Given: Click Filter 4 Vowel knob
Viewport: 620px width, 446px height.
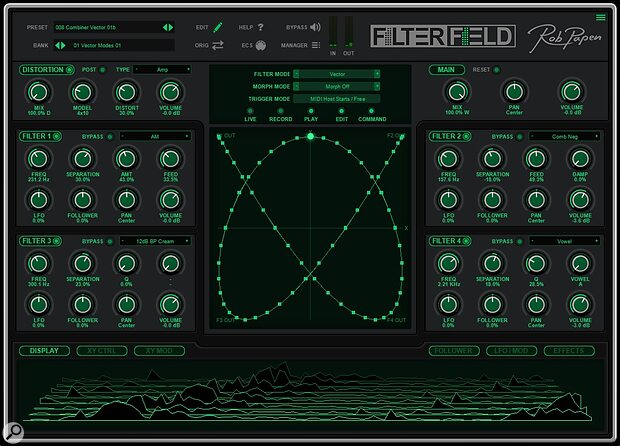Looking at the screenshot, I should (x=580, y=263).
